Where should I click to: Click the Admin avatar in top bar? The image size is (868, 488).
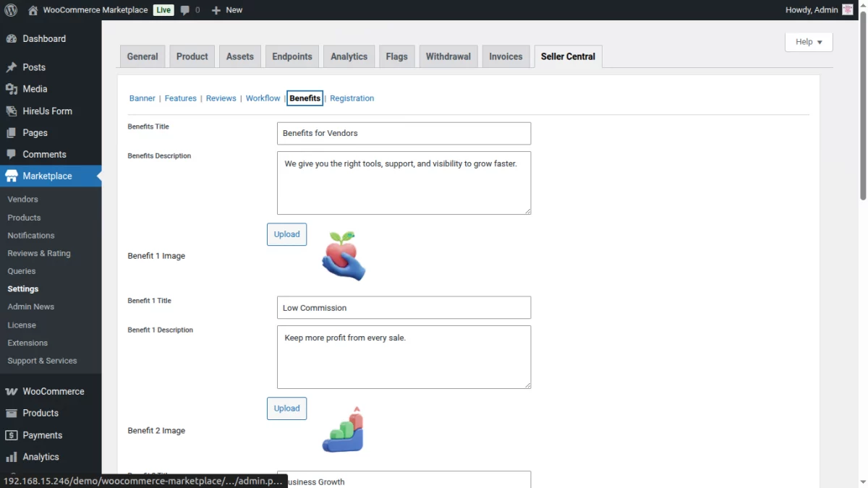[848, 10]
